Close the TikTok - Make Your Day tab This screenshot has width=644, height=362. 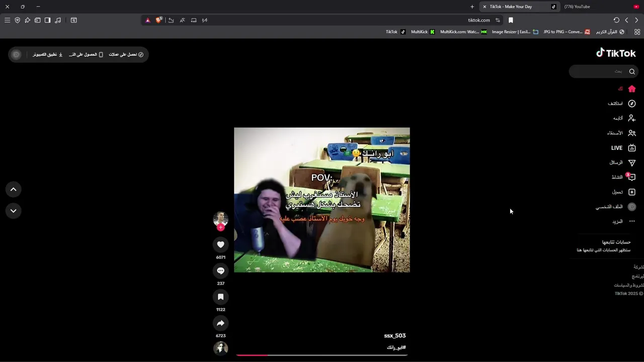485,7
